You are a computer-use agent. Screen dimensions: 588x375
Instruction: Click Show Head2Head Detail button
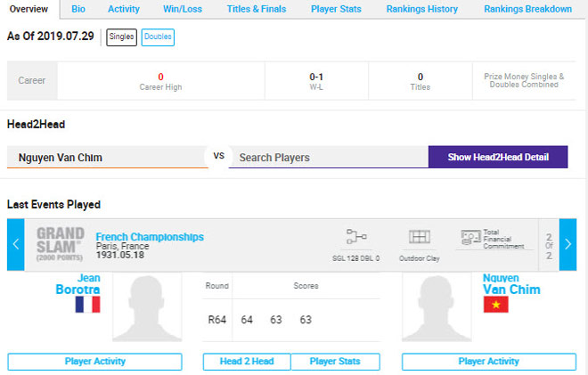tap(497, 158)
